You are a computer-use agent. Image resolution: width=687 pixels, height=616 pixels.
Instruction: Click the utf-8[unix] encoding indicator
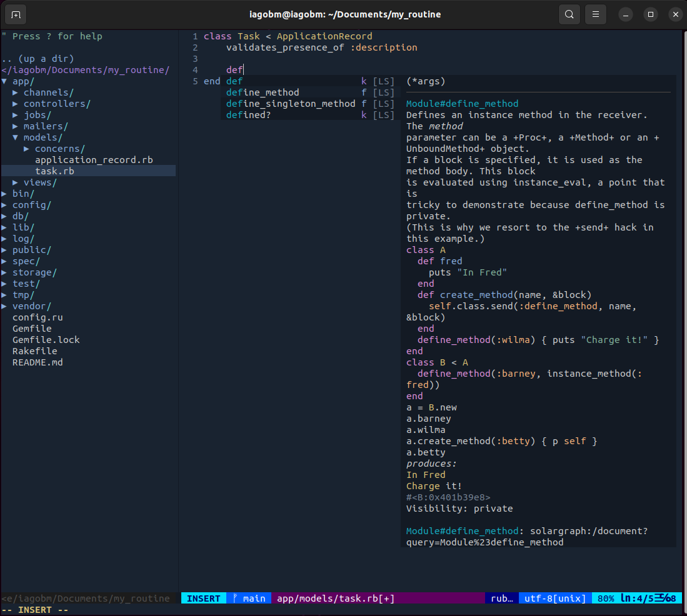click(554, 598)
